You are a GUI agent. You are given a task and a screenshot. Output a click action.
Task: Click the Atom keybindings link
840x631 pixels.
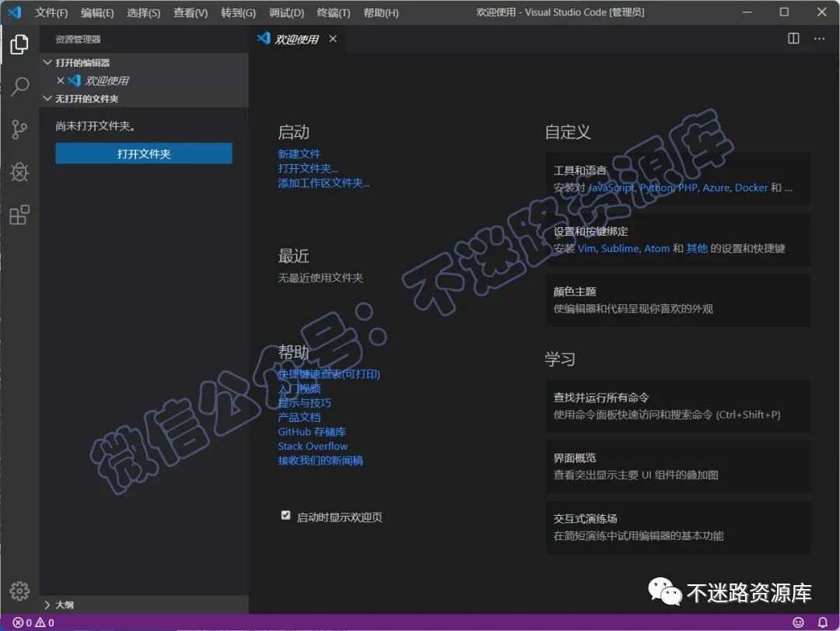coord(656,248)
